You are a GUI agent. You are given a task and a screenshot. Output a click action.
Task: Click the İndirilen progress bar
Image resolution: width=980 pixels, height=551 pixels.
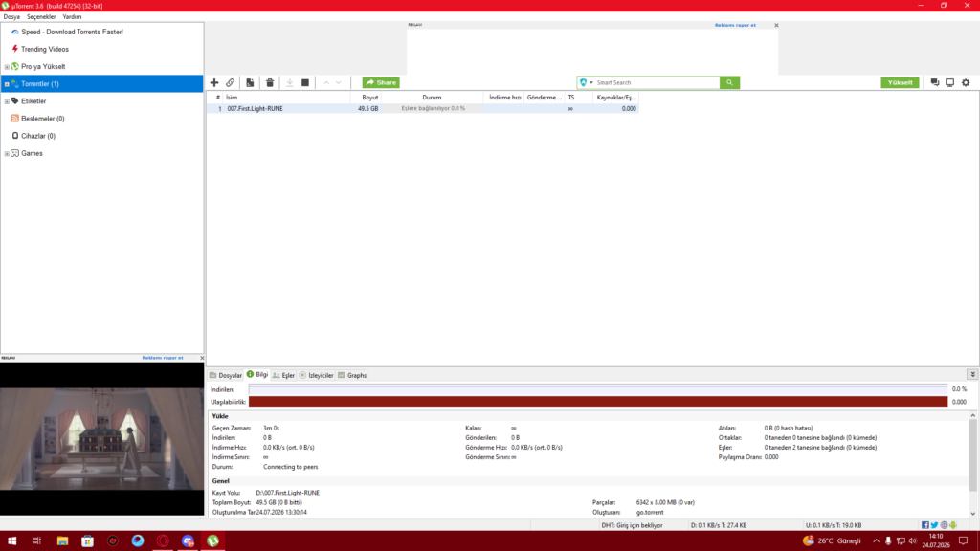coord(598,389)
